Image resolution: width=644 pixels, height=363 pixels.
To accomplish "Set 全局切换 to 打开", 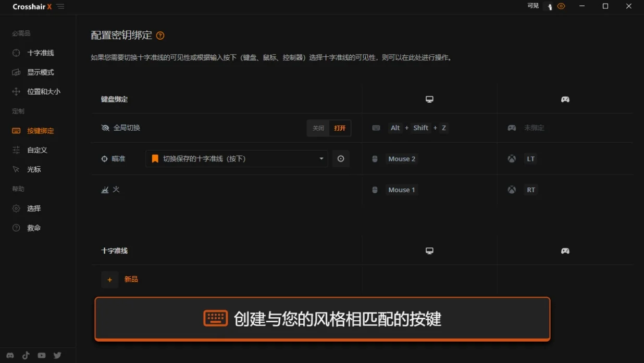I will pos(340,128).
